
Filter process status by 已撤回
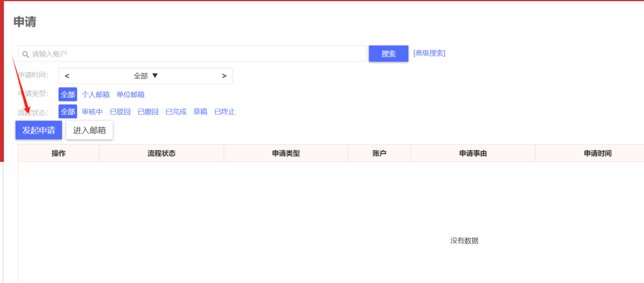148,112
